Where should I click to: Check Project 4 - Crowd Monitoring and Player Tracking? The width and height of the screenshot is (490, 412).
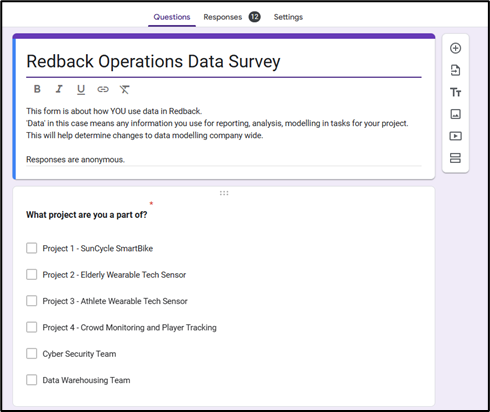point(32,327)
